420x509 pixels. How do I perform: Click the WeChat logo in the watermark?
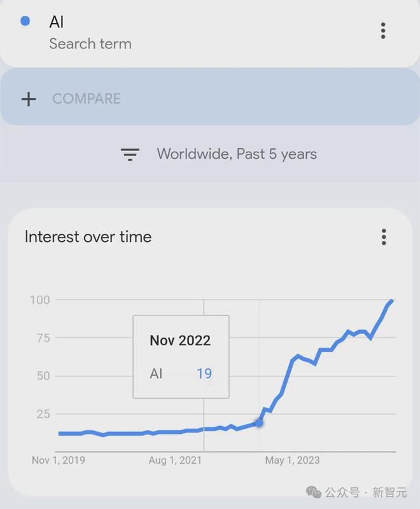coord(313,492)
